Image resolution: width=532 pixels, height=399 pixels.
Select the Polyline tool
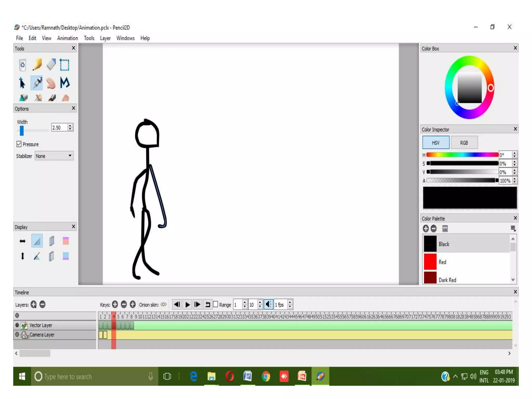point(65,83)
